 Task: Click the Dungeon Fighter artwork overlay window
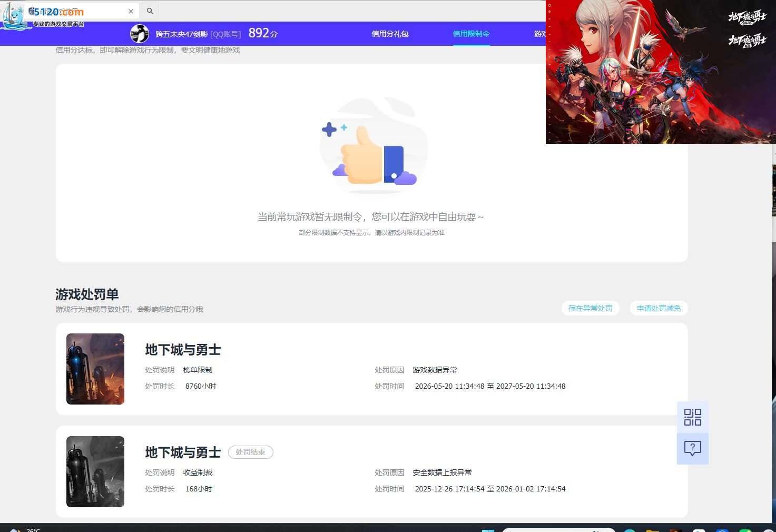(661, 72)
